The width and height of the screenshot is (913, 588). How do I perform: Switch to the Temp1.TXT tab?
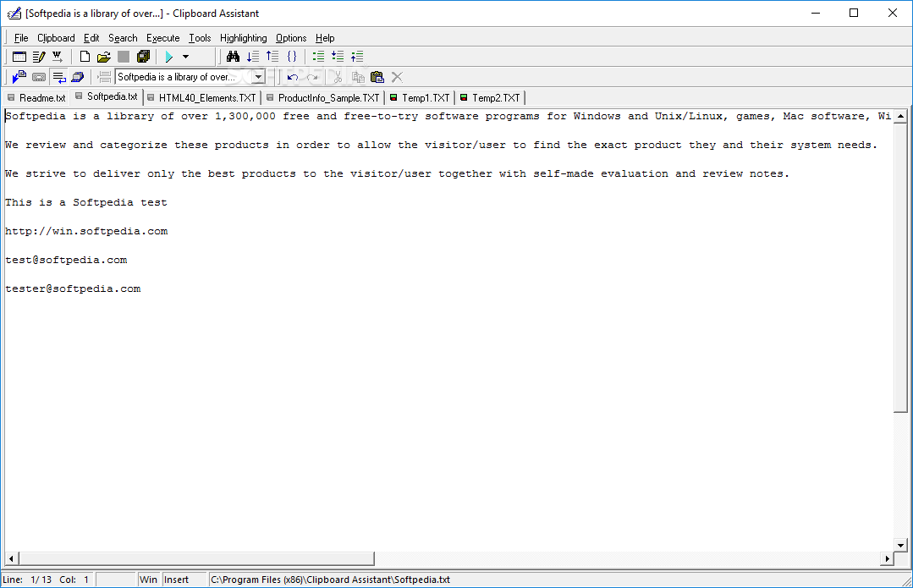(x=421, y=98)
